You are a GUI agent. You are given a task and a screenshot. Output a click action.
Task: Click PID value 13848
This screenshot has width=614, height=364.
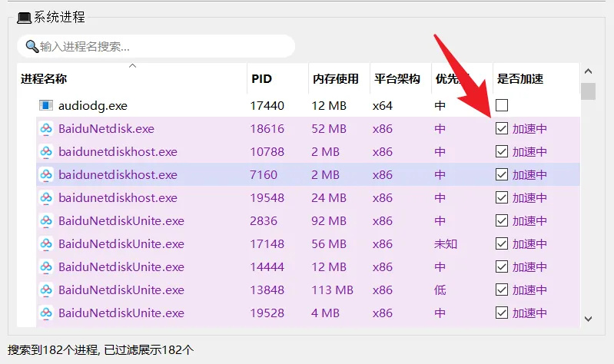pyautogui.click(x=267, y=290)
